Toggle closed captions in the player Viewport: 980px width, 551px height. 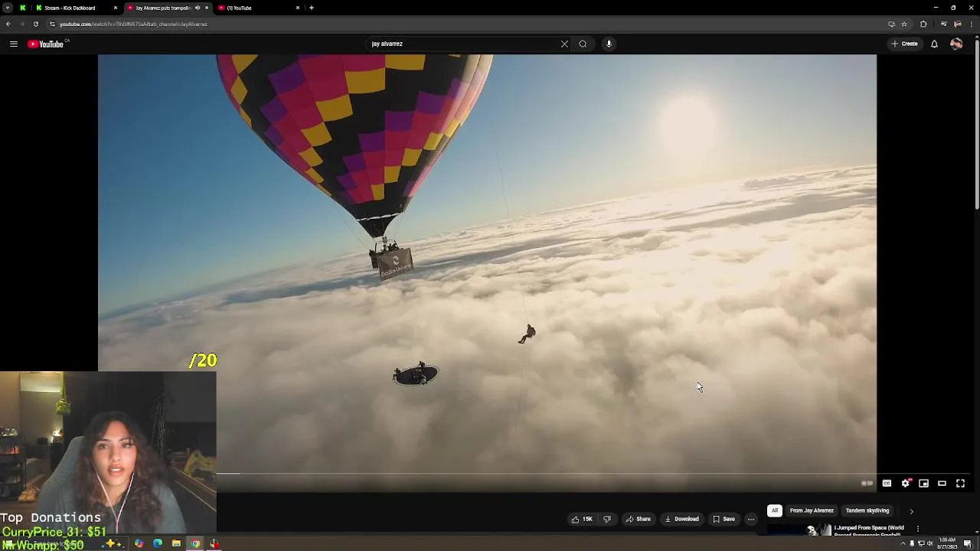point(887,483)
